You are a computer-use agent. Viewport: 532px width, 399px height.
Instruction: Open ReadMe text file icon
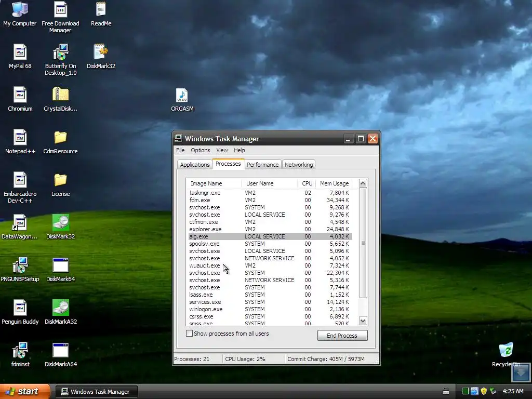tap(101, 14)
